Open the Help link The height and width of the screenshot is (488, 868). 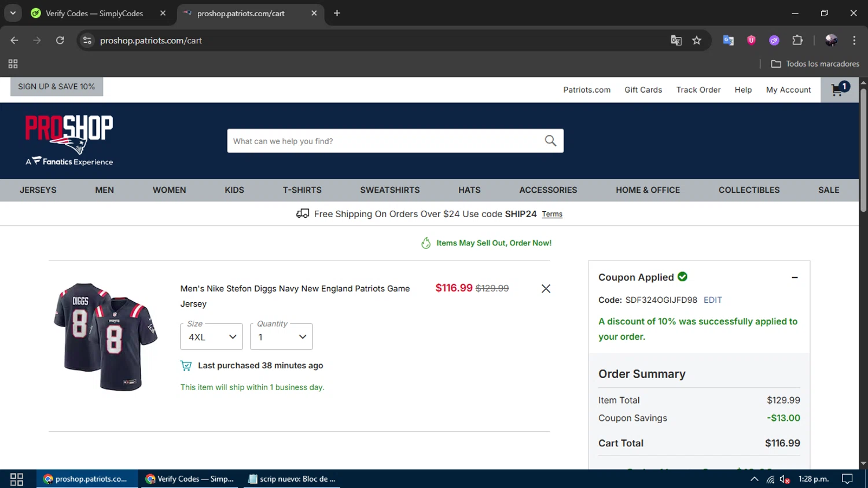(743, 90)
